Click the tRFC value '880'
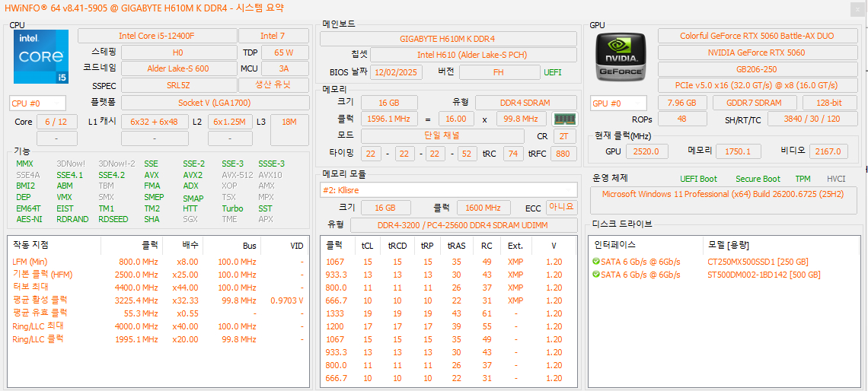 [563, 154]
